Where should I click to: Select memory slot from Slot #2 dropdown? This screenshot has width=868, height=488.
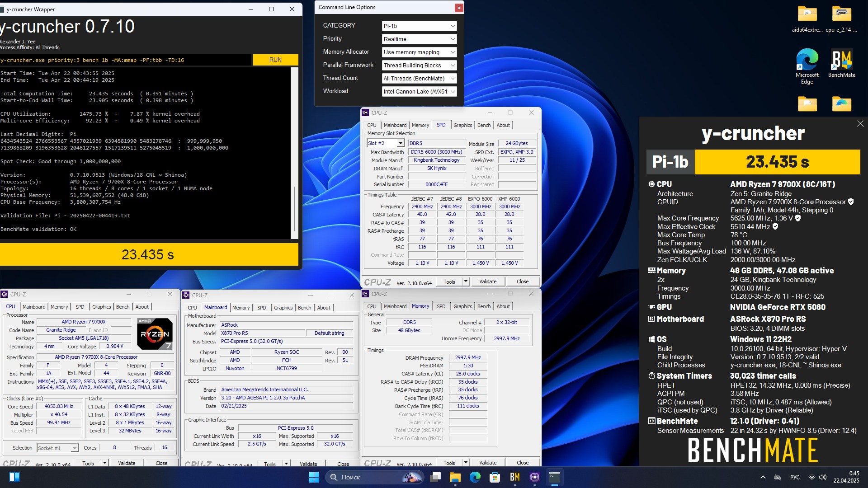point(385,143)
